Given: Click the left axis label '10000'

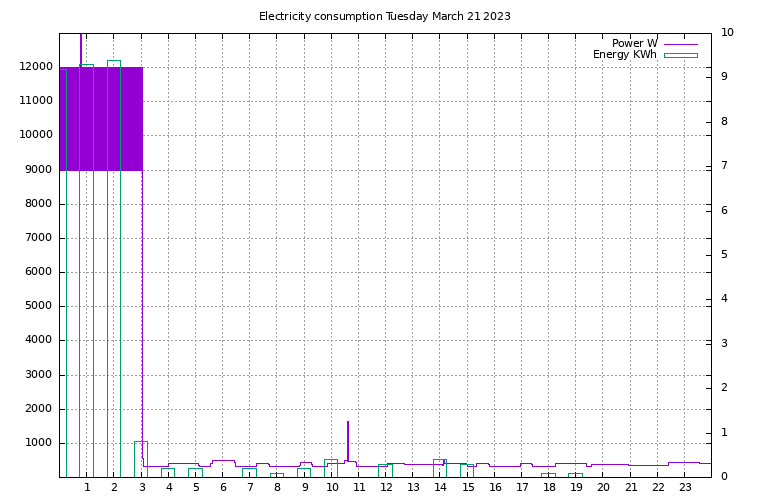Looking at the screenshot, I should 36,135.
